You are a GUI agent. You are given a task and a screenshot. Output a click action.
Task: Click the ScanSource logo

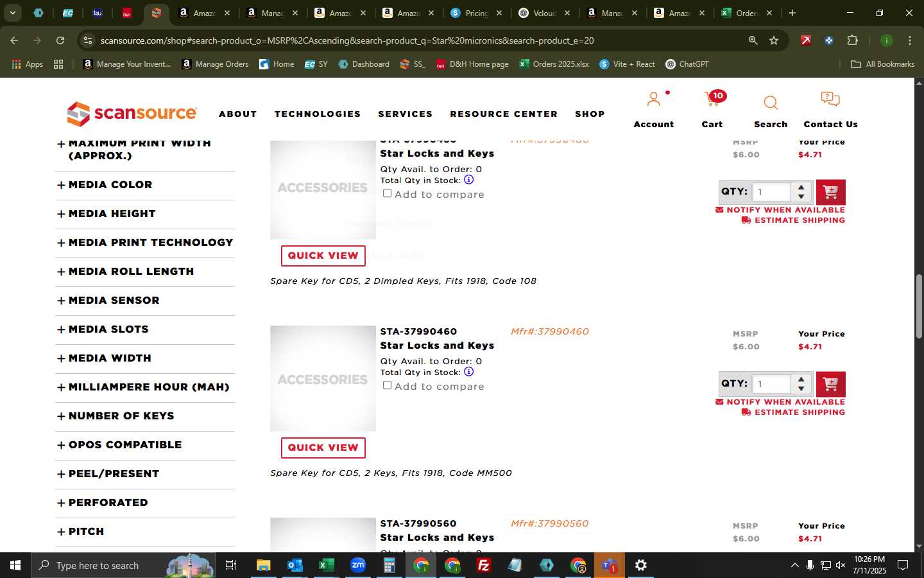[x=132, y=114]
